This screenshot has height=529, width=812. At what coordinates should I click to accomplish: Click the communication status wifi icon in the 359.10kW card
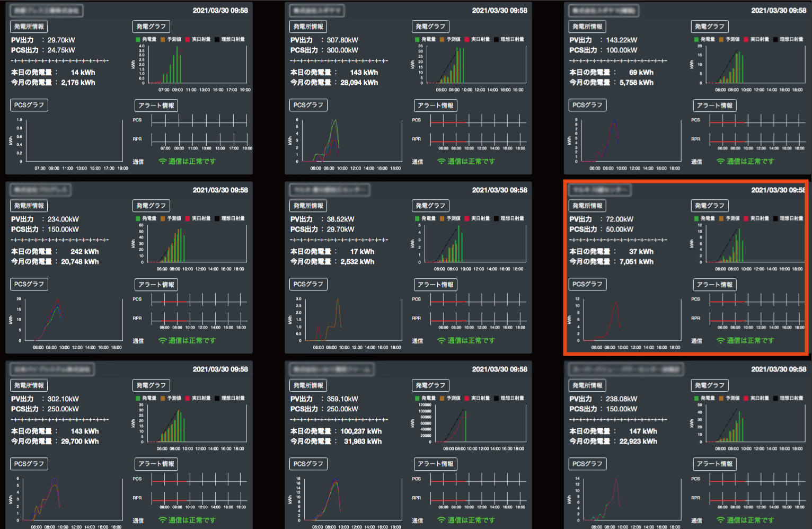(x=442, y=521)
